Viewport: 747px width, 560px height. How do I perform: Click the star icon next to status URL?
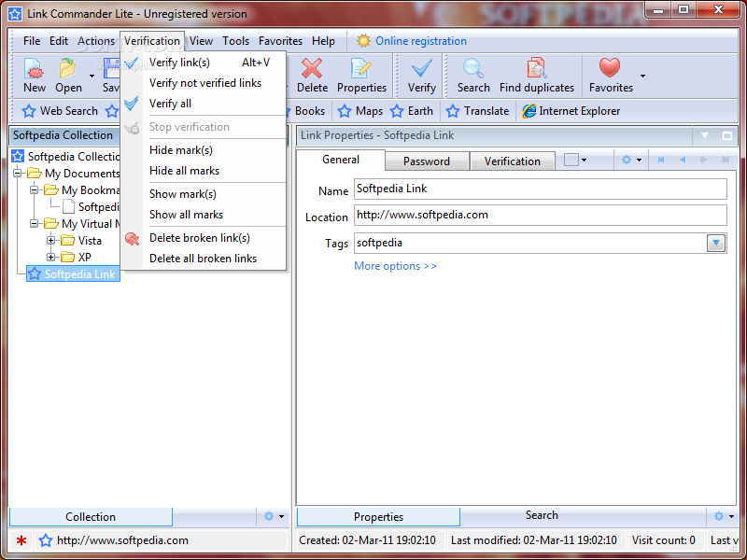tap(46, 540)
